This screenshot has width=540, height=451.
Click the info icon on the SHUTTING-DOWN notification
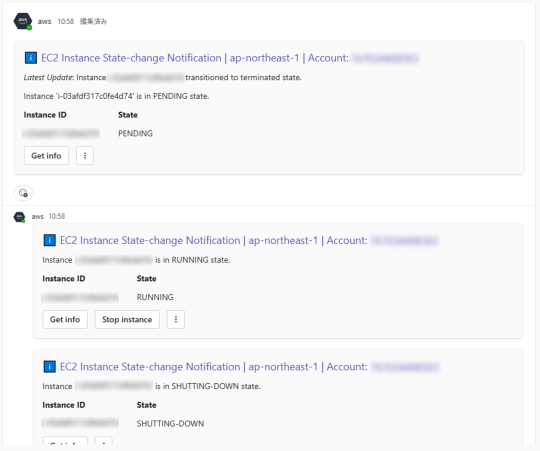50,367
